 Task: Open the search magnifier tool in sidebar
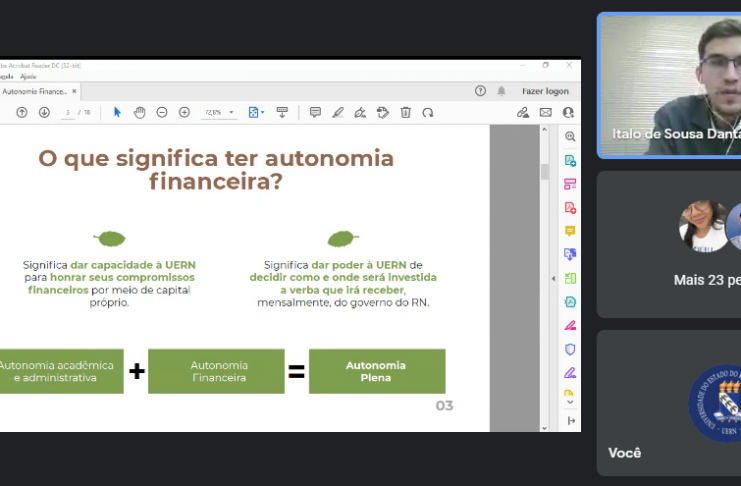[x=570, y=137]
